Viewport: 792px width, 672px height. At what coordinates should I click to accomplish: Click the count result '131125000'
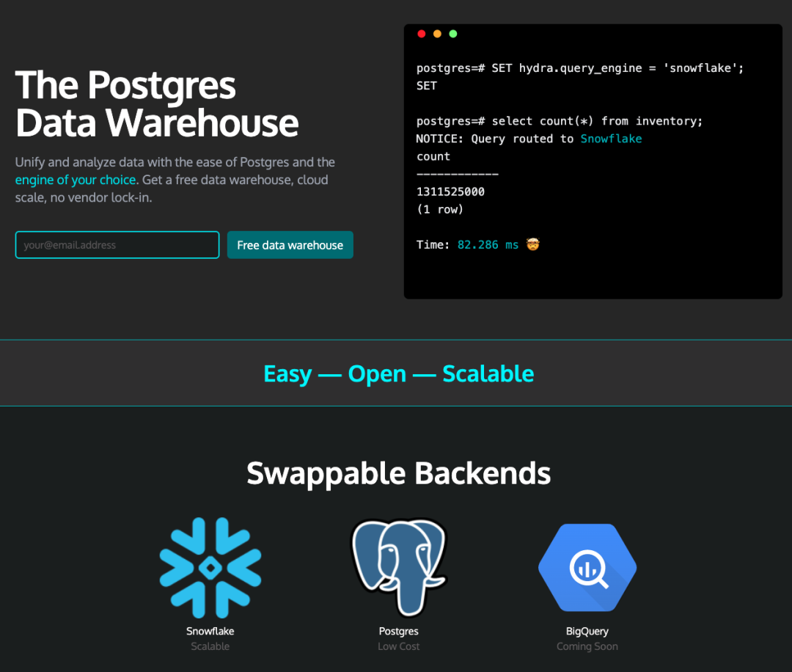coord(450,191)
